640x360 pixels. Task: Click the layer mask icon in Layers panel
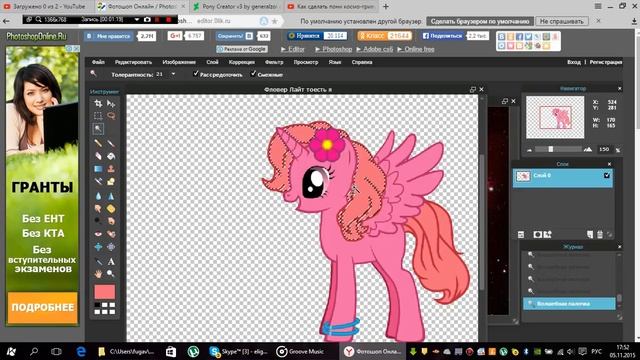pos(538,234)
